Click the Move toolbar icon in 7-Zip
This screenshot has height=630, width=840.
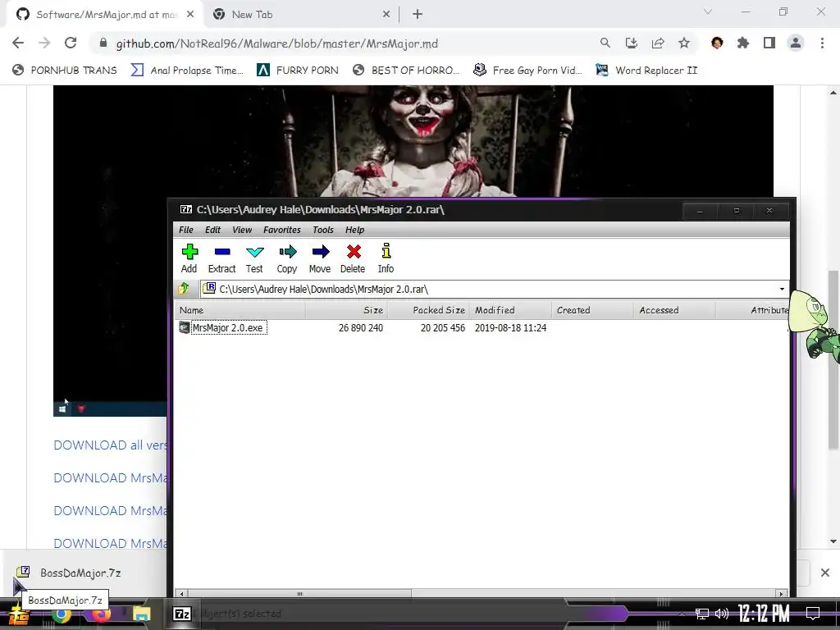pos(320,258)
